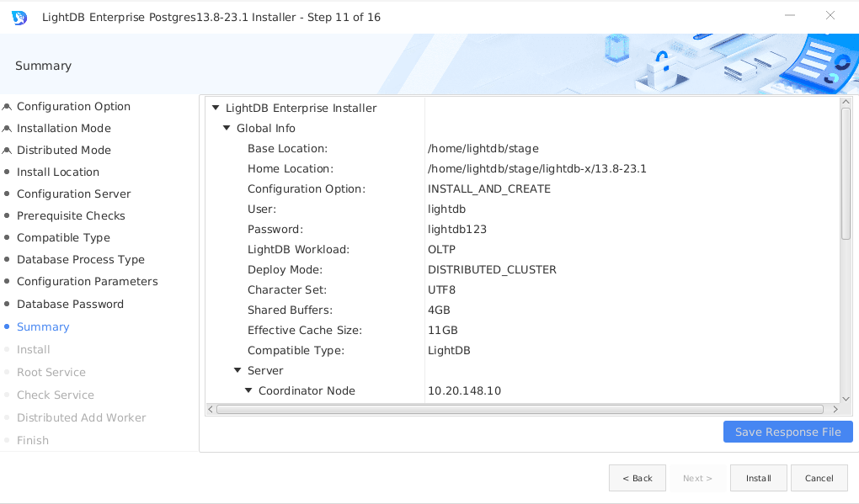Click the Install button
Screen dimensions: 859x504
(x=758, y=478)
